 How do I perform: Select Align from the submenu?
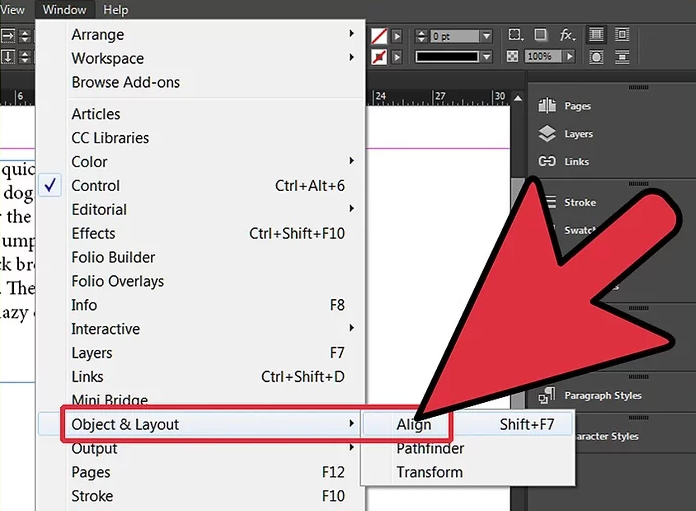tap(414, 424)
